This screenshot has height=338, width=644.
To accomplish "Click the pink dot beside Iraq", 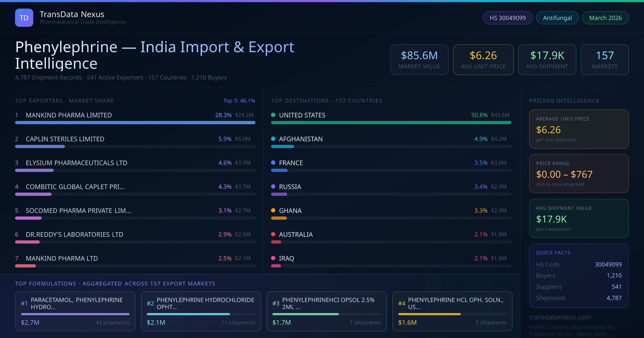I will pos(273,258).
